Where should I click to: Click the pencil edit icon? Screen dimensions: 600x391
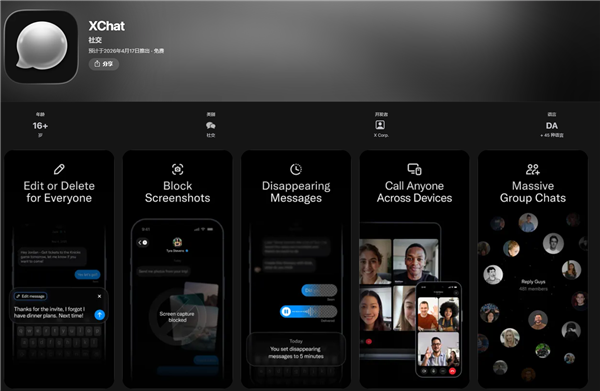[59, 169]
